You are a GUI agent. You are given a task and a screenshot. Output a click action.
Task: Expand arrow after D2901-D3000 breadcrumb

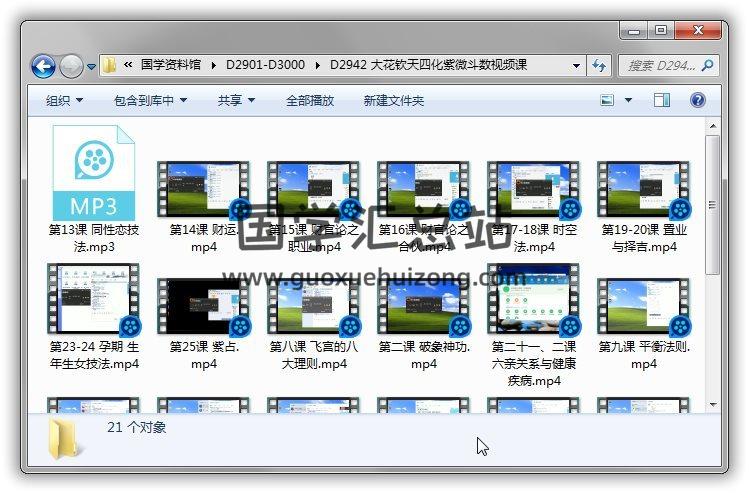click(318, 65)
